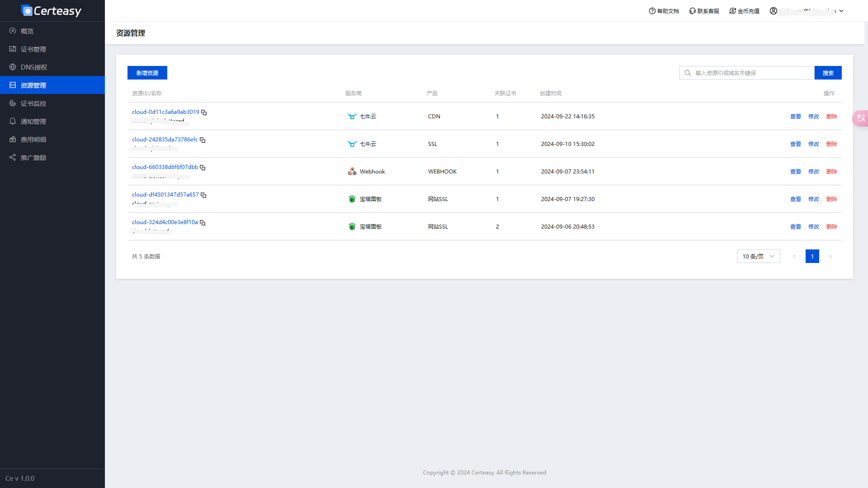Click the coin recharge icon beside 金币充值
Image resolution: width=868 pixels, height=488 pixels.
point(733,11)
